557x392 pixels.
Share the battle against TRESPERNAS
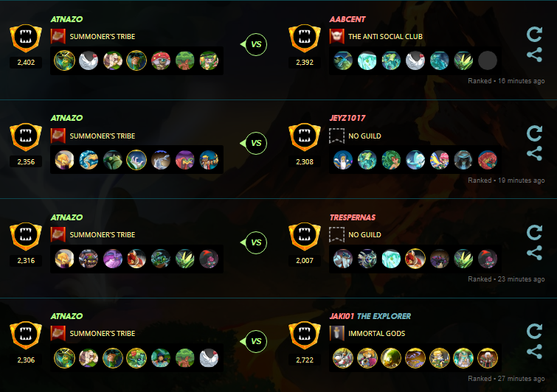click(534, 253)
